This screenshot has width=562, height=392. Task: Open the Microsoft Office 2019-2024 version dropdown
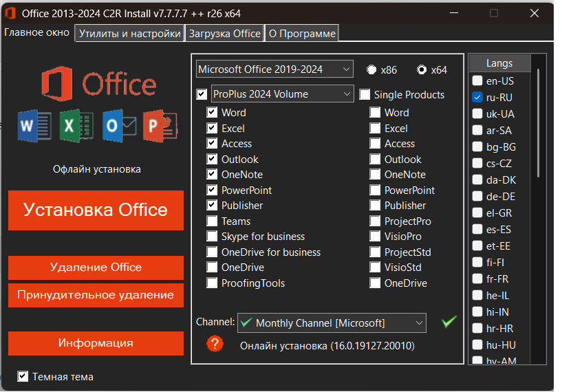pyautogui.click(x=274, y=69)
